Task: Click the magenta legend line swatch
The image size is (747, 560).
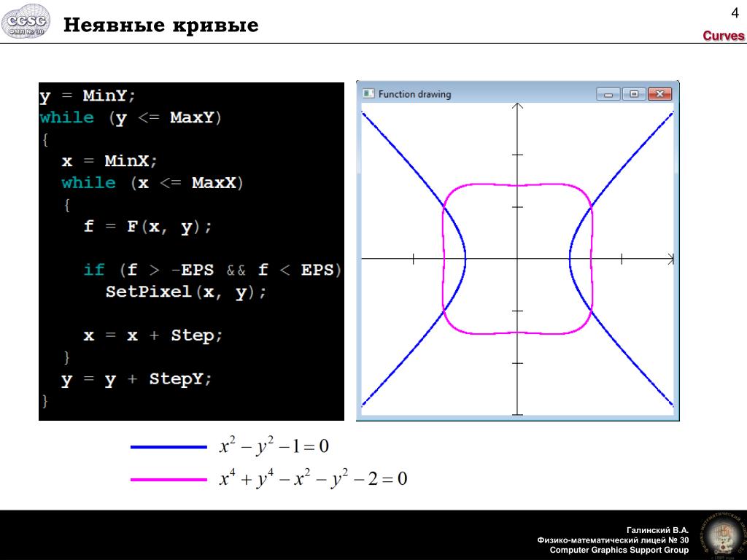Action: (x=169, y=480)
